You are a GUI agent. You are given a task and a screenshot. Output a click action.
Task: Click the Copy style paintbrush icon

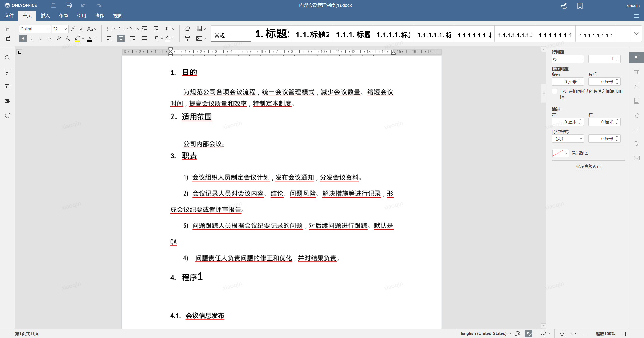coord(187,38)
